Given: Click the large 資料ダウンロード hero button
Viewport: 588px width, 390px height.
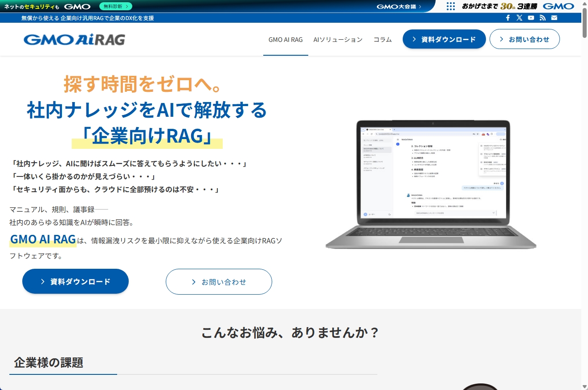Looking at the screenshot, I should pyautogui.click(x=75, y=281).
